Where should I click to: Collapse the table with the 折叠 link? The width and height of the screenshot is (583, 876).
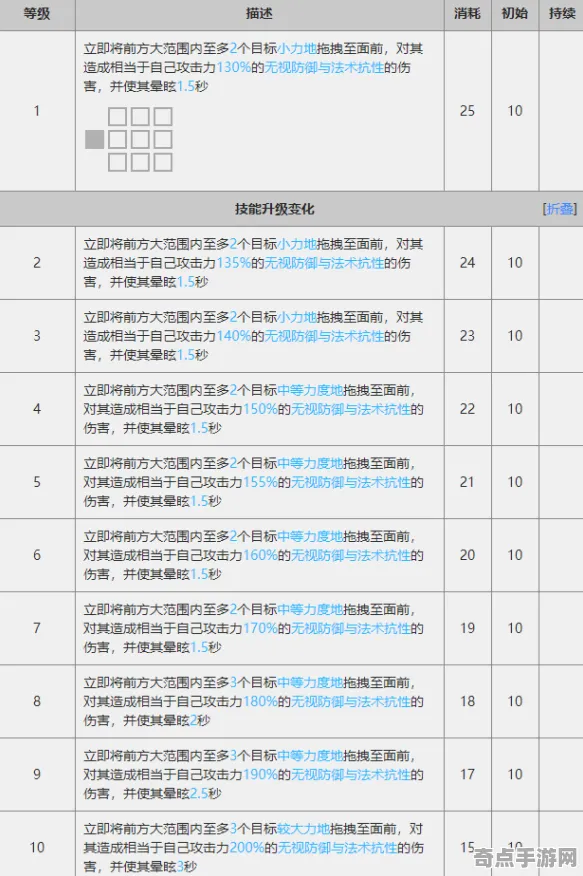click(560, 209)
